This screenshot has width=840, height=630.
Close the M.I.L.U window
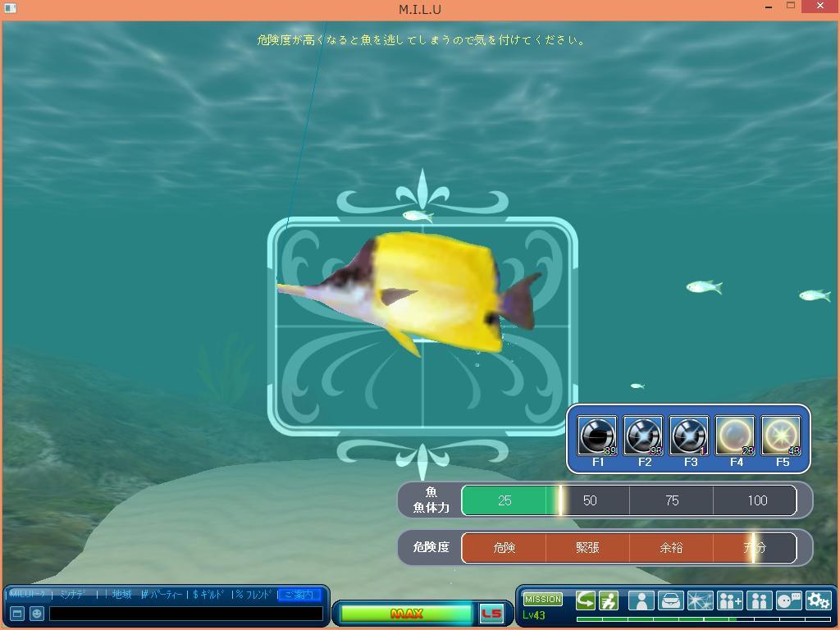(820, 6)
